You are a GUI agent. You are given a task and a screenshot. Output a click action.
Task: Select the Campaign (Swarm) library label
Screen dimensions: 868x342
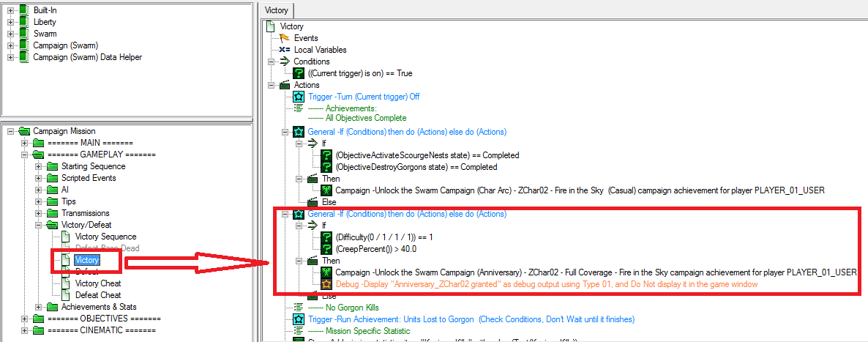pyautogui.click(x=66, y=45)
